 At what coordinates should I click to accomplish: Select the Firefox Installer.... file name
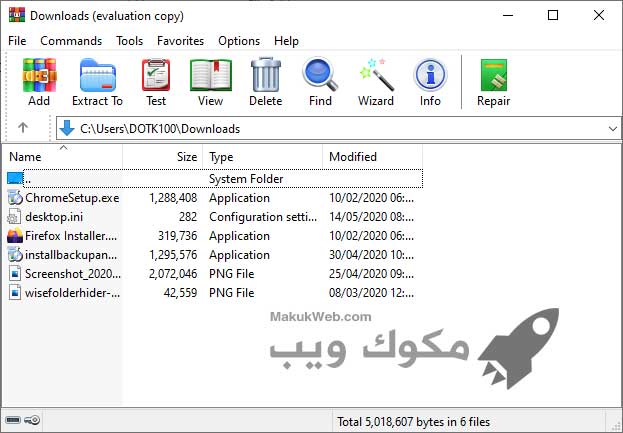tap(71, 236)
